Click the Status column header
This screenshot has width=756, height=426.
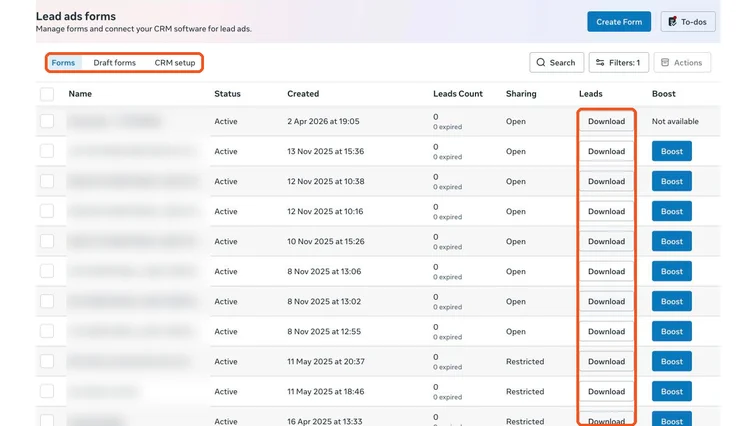(227, 94)
